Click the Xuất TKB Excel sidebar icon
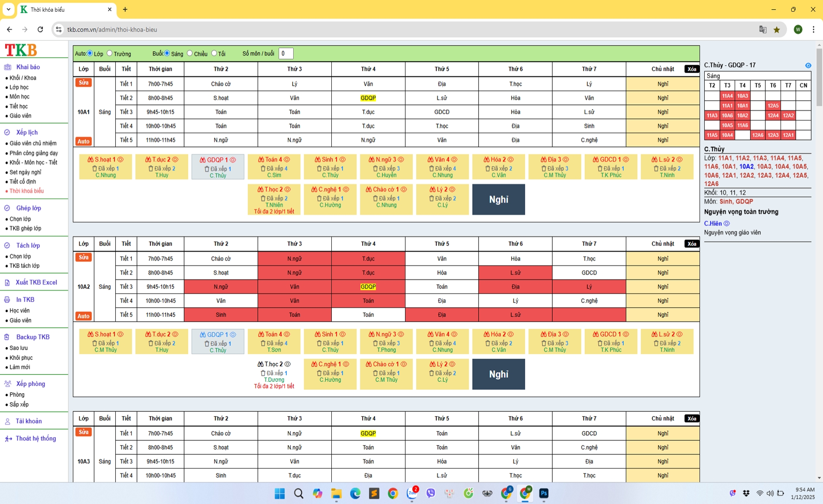This screenshot has width=823, height=504. click(7, 283)
